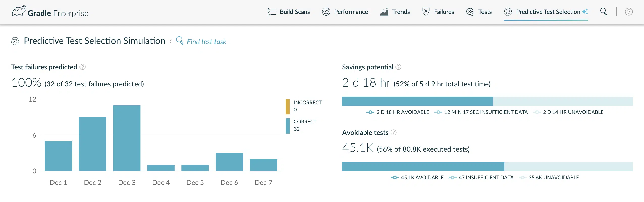Screen dimensions: 644x202
Task: Click help icon beside Savings potential
Action: (x=398, y=67)
